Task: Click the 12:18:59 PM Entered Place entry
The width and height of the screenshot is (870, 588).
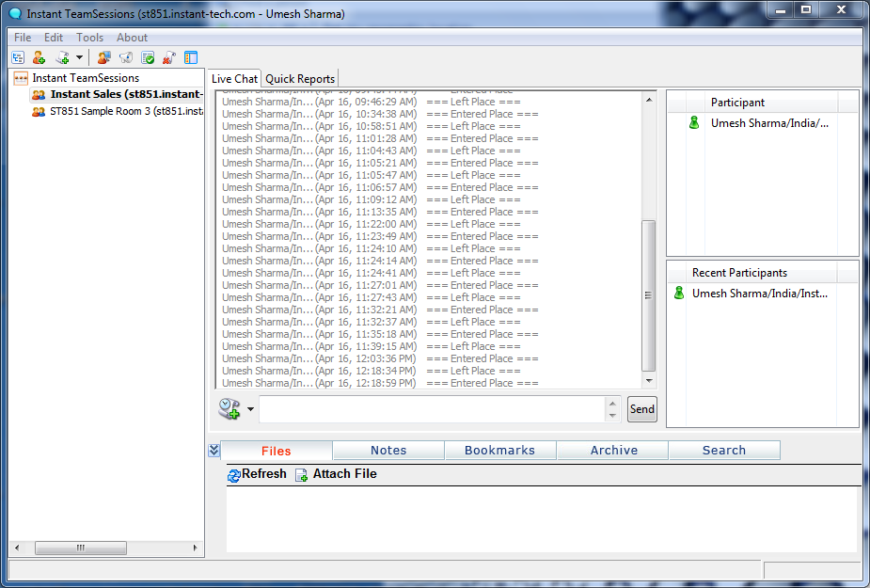Action: tap(380, 383)
